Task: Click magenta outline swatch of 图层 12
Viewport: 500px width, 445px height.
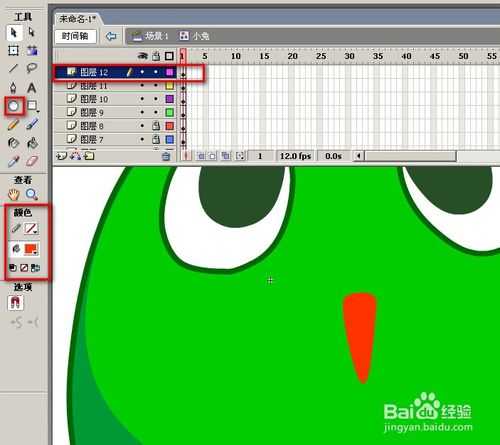Action: [170, 72]
